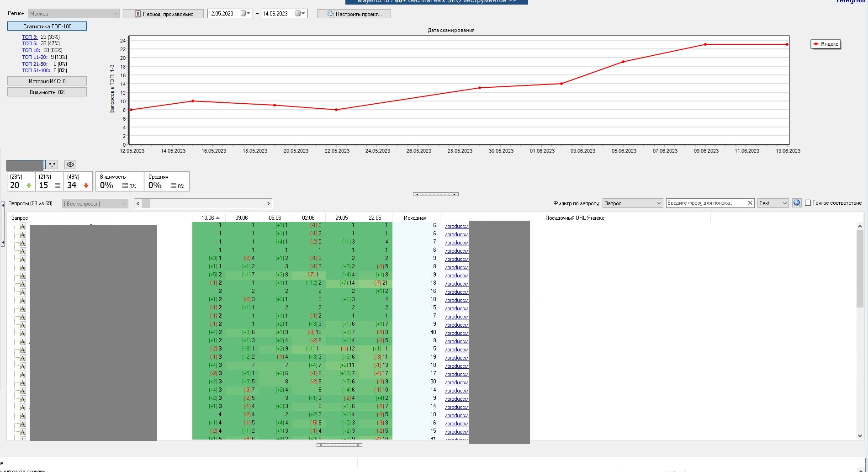Click the asterisk mask button beside project name
The height and width of the screenshot is (472, 868).
53,164
